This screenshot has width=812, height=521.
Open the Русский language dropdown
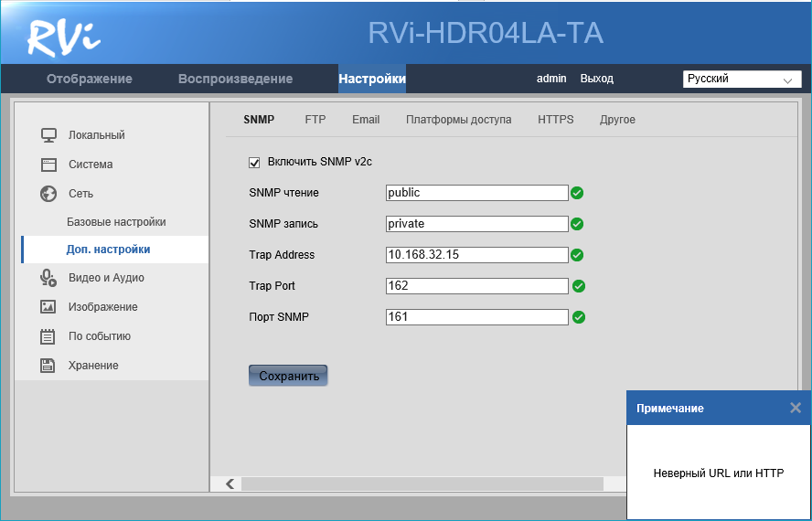click(743, 80)
